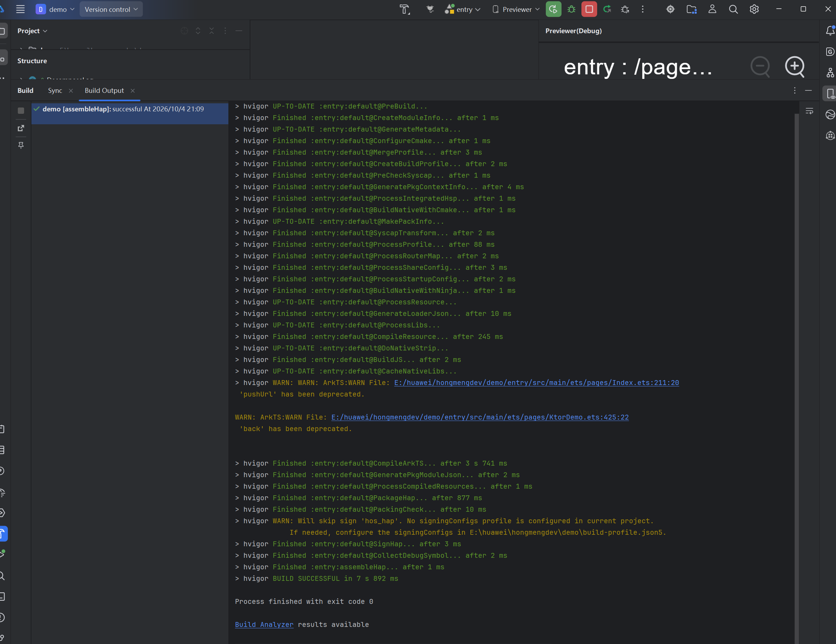Click the build hammer icon in toolbar

coord(405,9)
